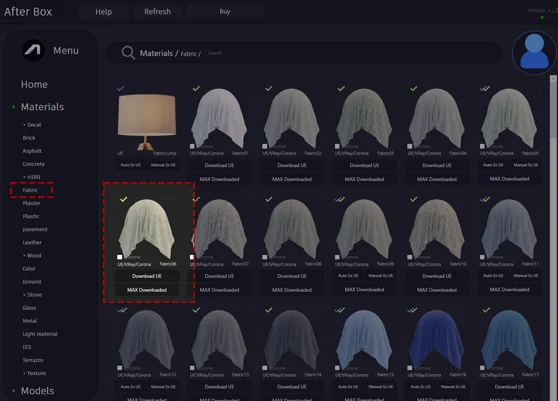Open the Help menu
This screenshot has width=558, height=401.
[x=104, y=12]
